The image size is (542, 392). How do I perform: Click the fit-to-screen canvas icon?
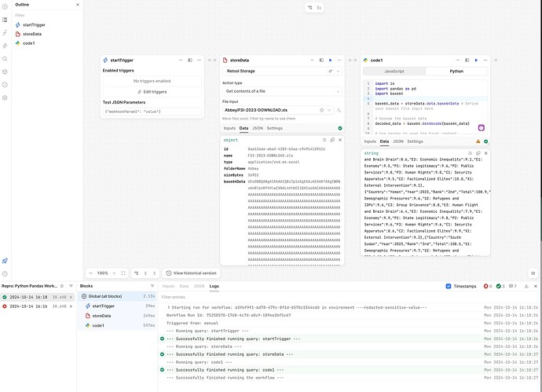tap(123, 273)
